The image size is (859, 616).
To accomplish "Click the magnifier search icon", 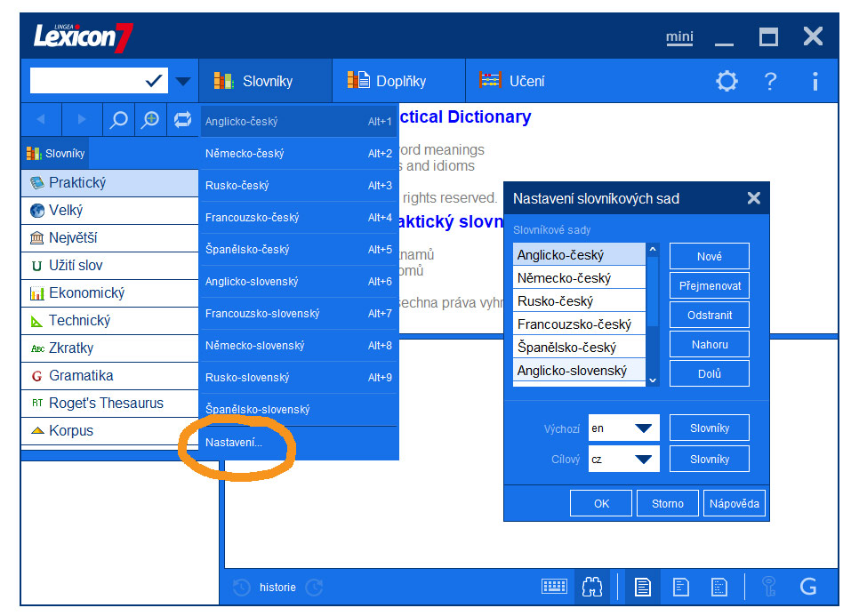I will [118, 119].
